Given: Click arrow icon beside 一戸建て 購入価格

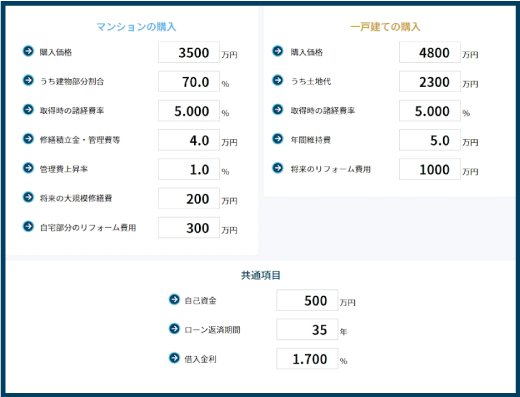Looking at the screenshot, I should (278, 51).
